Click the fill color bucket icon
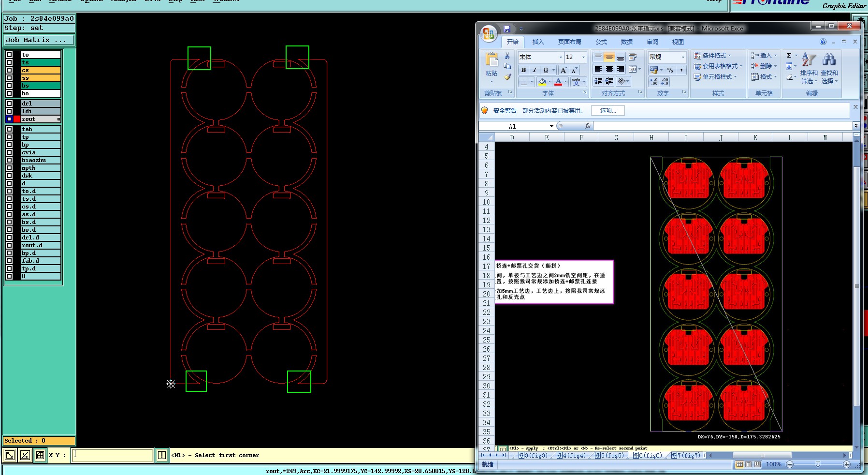868x475 pixels. pos(542,82)
